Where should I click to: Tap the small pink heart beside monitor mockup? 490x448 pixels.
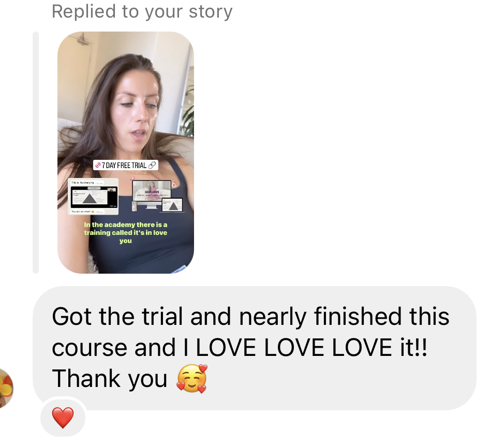coord(174,184)
